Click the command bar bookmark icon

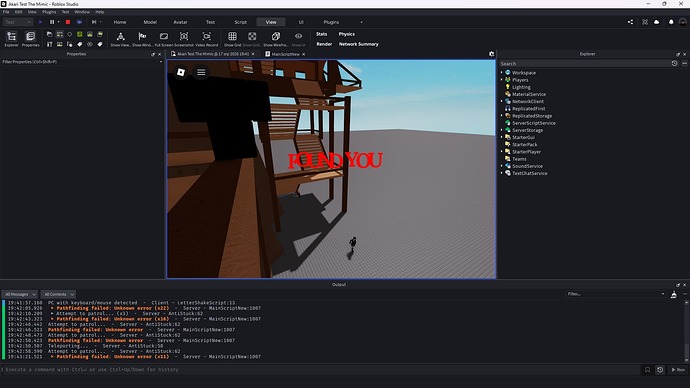(x=647, y=370)
